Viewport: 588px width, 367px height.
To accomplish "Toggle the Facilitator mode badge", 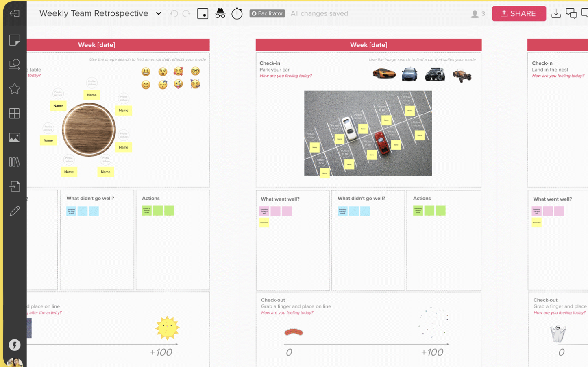I will point(267,13).
